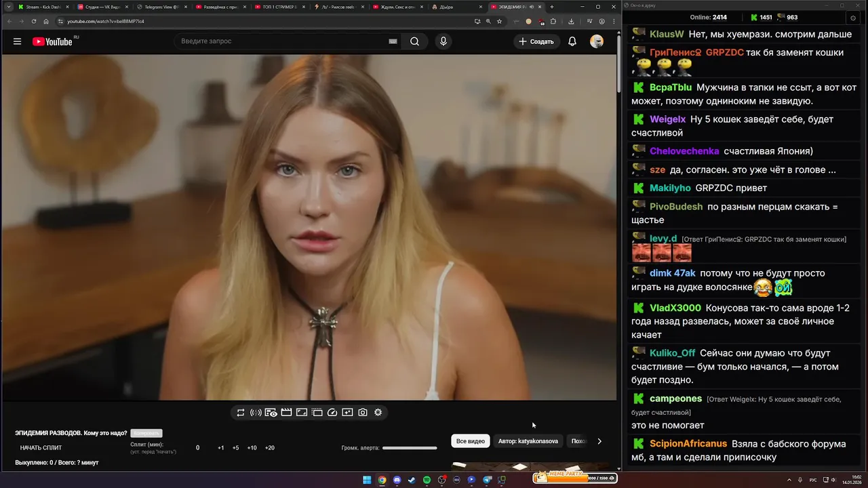Add +5 minutes to split
868x488 pixels.
point(235,448)
